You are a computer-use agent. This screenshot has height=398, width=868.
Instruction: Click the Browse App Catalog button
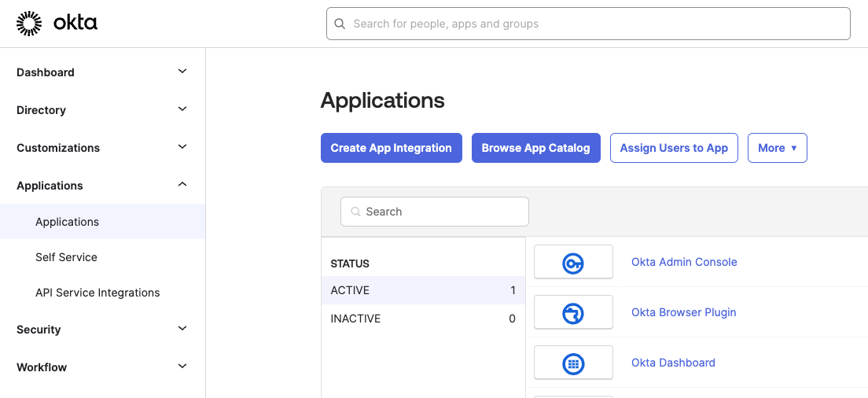536,148
